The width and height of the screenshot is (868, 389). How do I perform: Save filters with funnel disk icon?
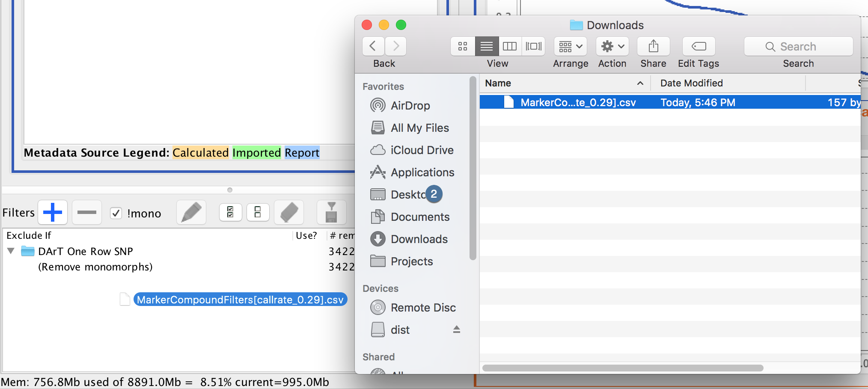331,212
